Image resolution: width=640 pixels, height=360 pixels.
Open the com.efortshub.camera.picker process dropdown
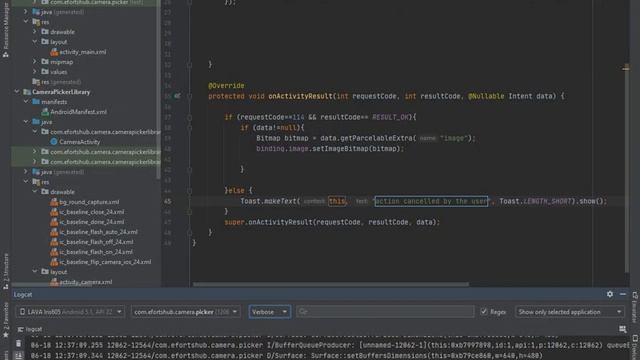click(185, 312)
